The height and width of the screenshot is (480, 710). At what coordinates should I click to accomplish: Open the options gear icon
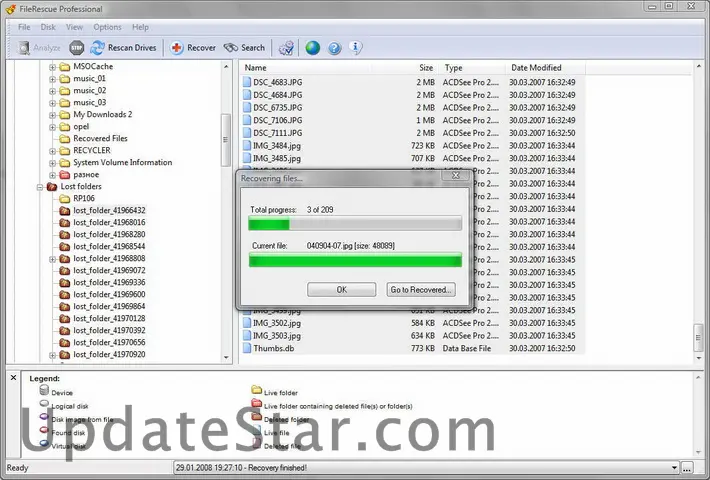point(286,48)
